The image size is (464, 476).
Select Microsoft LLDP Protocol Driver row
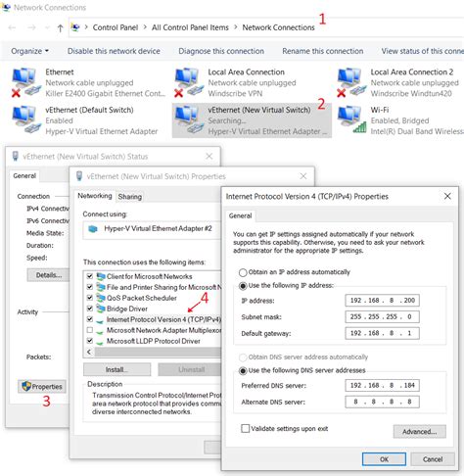(x=154, y=341)
